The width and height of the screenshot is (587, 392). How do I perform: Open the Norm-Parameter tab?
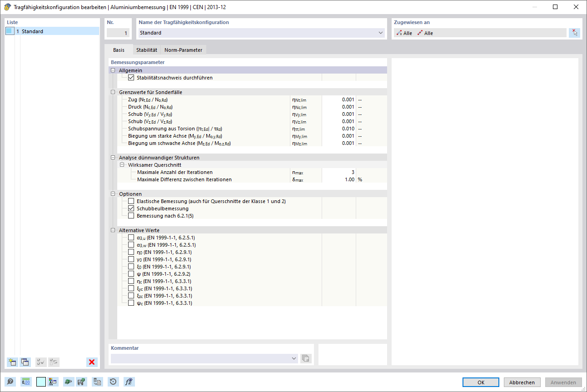tap(184, 50)
